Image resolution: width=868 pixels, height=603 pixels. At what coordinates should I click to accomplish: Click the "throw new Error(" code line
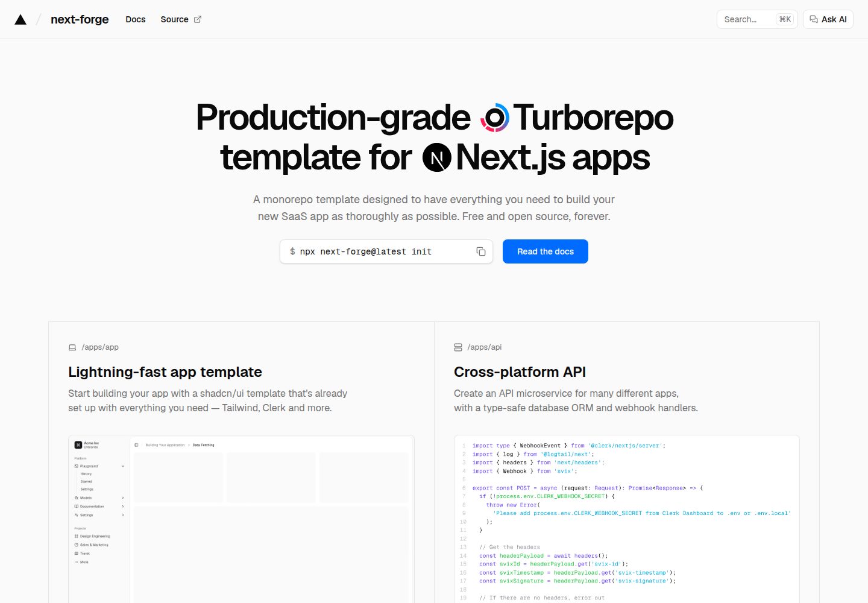(x=513, y=505)
